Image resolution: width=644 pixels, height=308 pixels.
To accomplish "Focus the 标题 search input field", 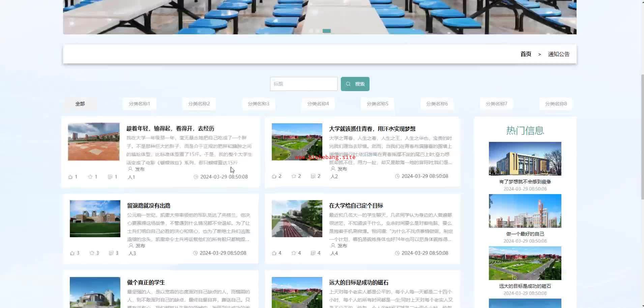I will click(x=303, y=84).
